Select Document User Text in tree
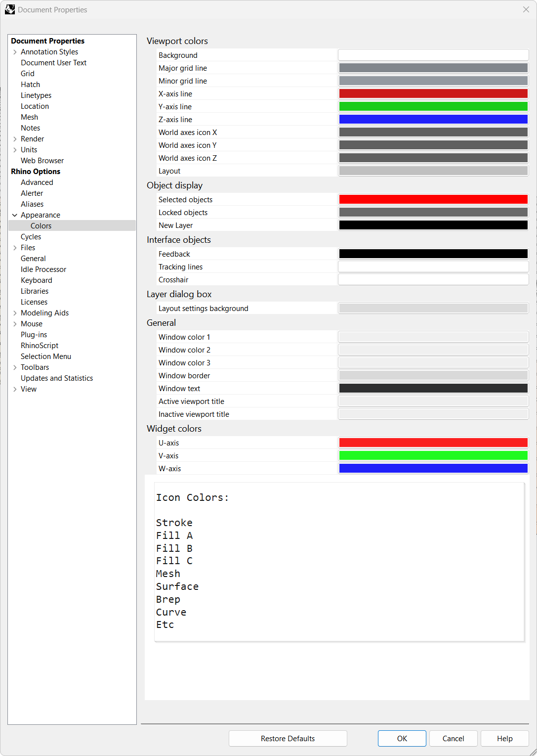Viewport: 537px width, 756px height. (53, 63)
